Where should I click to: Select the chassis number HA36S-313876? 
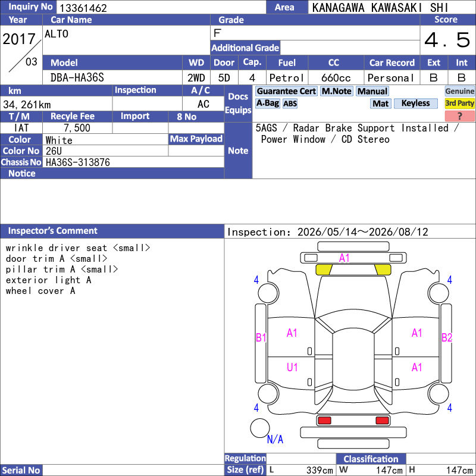(78, 162)
